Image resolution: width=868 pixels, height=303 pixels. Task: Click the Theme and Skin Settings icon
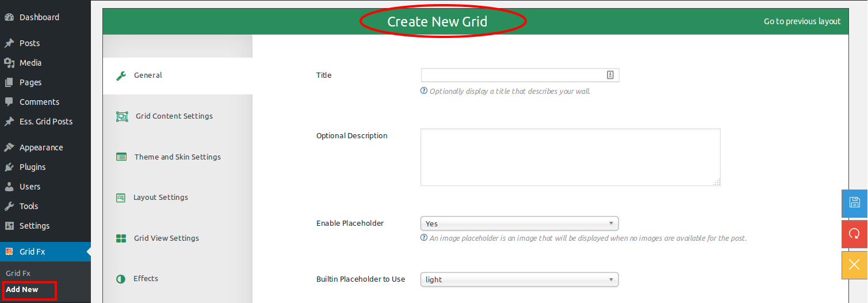121,157
